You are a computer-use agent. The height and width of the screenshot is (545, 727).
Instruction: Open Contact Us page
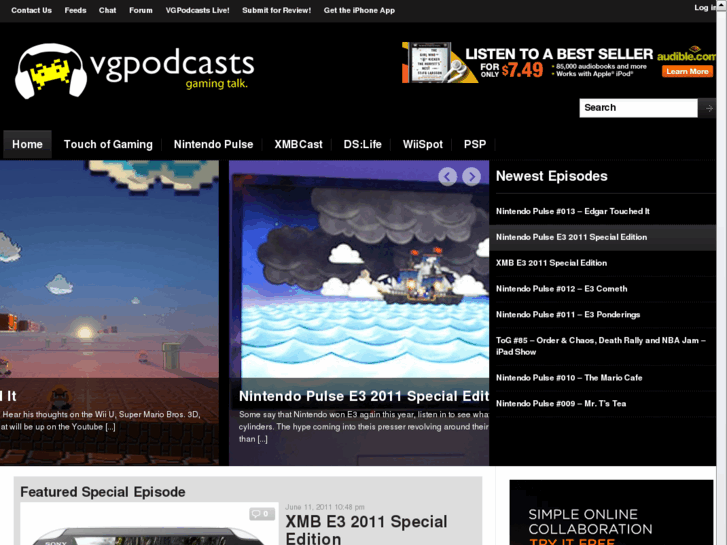coord(32,10)
